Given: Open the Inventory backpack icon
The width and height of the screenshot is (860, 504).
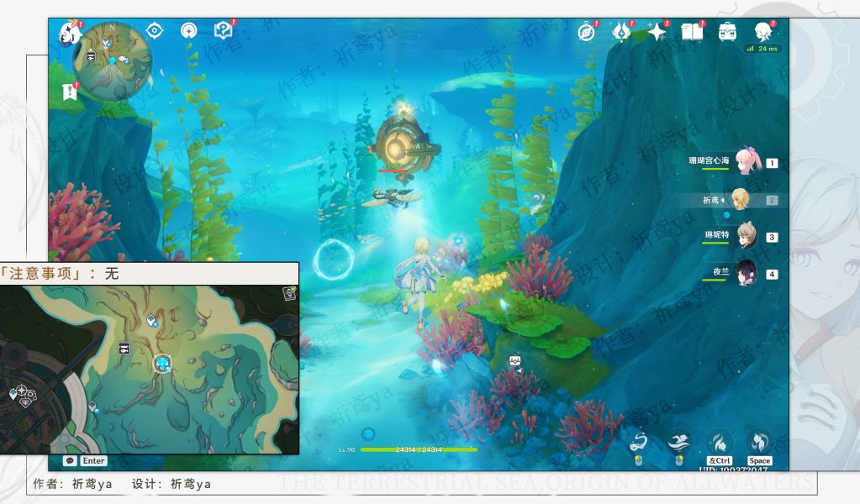Looking at the screenshot, I should tap(727, 32).
